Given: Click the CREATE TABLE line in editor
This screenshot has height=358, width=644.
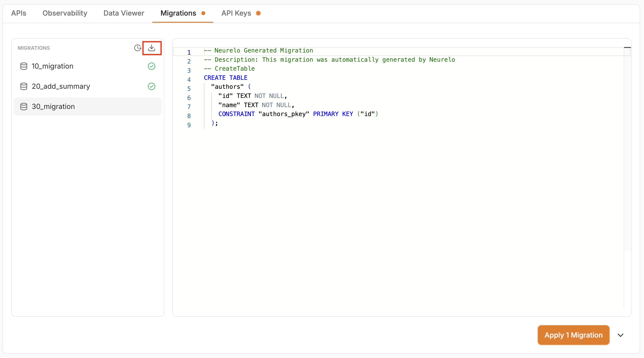Looking at the screenshot, I should click(225, 78).
